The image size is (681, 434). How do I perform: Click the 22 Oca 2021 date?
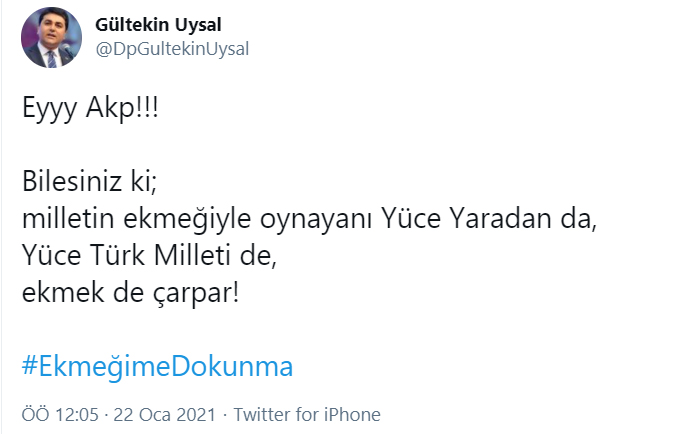click(x=165, y=414)
